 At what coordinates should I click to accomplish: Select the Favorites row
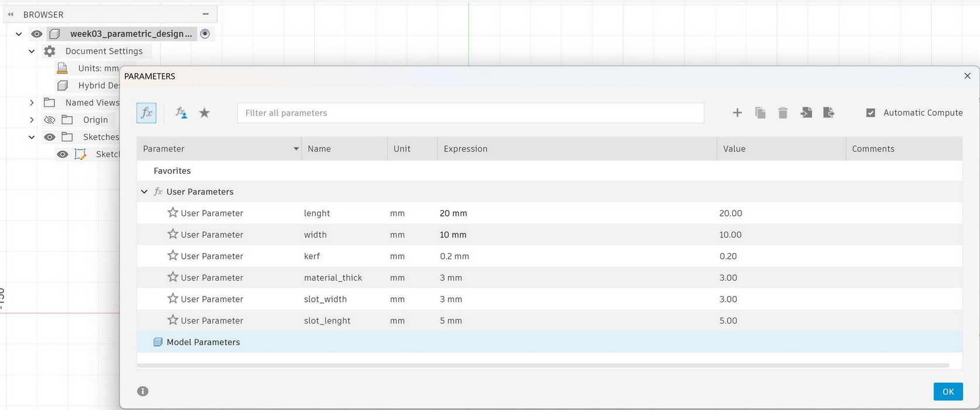(x=550, y=171)
